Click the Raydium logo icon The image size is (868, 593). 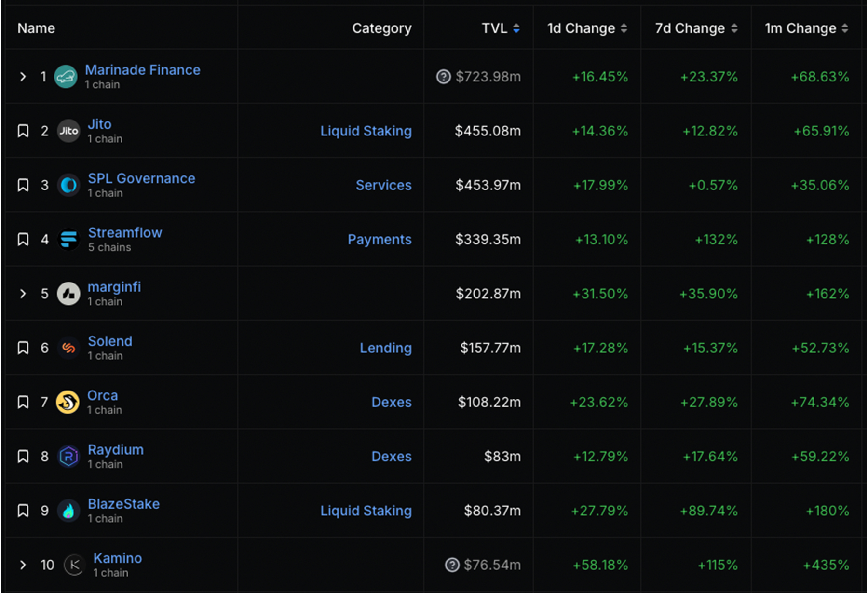(x=68, y=457)
